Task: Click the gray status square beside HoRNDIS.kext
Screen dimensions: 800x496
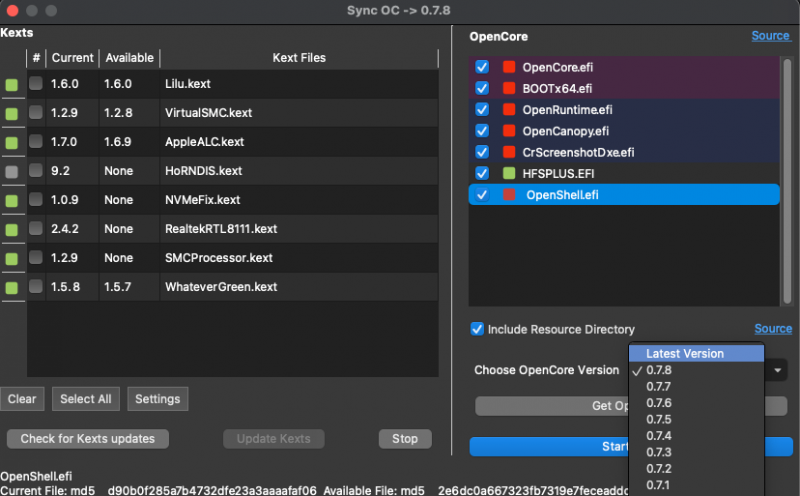Action: point(12,172)
